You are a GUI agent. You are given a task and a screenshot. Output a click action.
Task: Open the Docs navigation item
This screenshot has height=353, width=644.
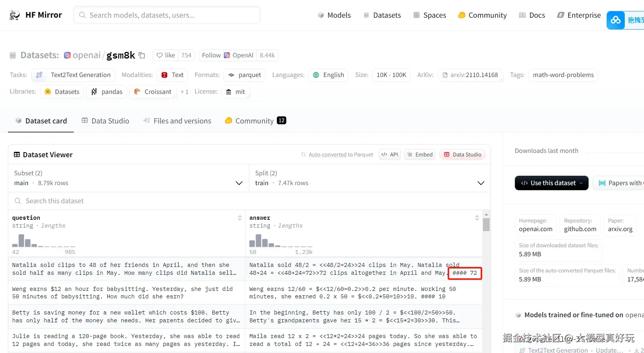pos(532,15)
